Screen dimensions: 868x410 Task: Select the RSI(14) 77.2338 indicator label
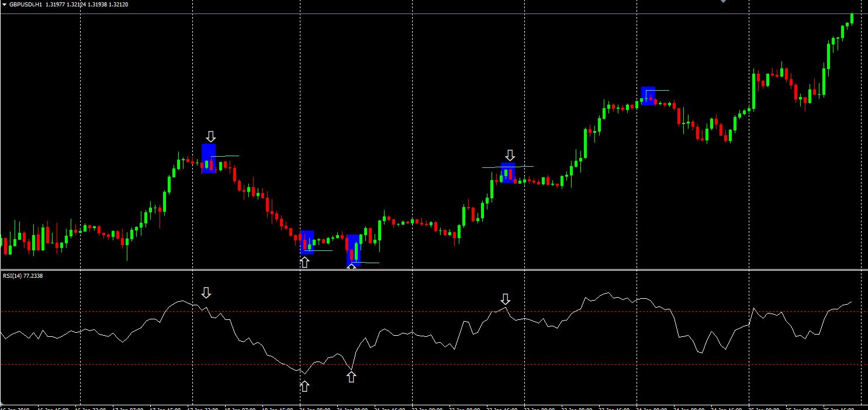tap(23, 275)
